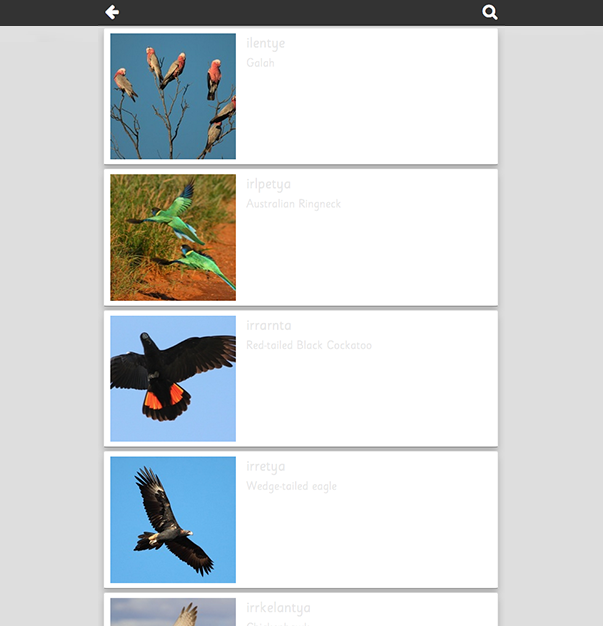The image size is (603, 626).
Task: Select the ilentye word title
Action: coord(266,43)
